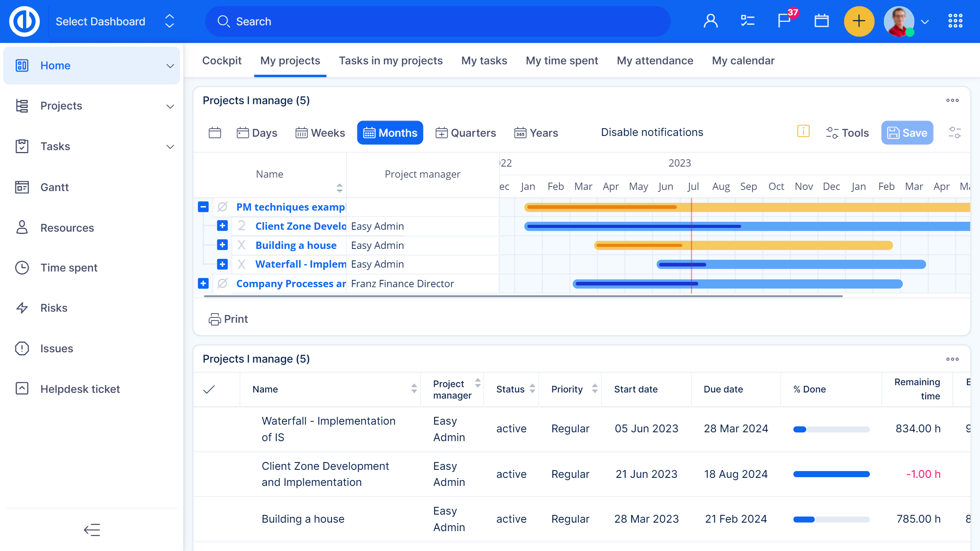Open the flag notifications icon
The image size is (980, 551).
coord(784,21)
